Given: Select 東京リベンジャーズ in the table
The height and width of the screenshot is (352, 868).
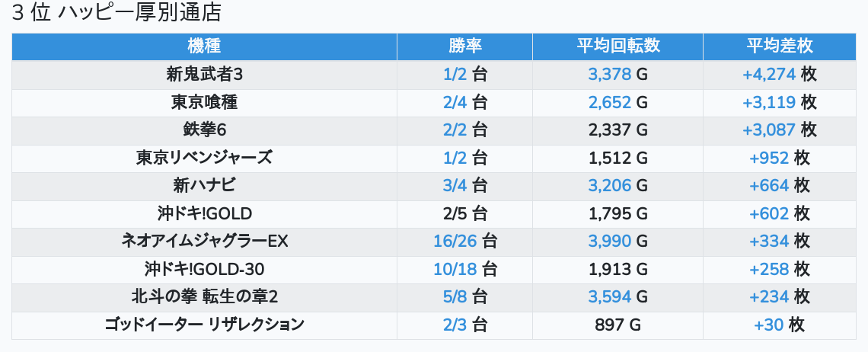Looking at the screenshot, I should coord(204,158).
